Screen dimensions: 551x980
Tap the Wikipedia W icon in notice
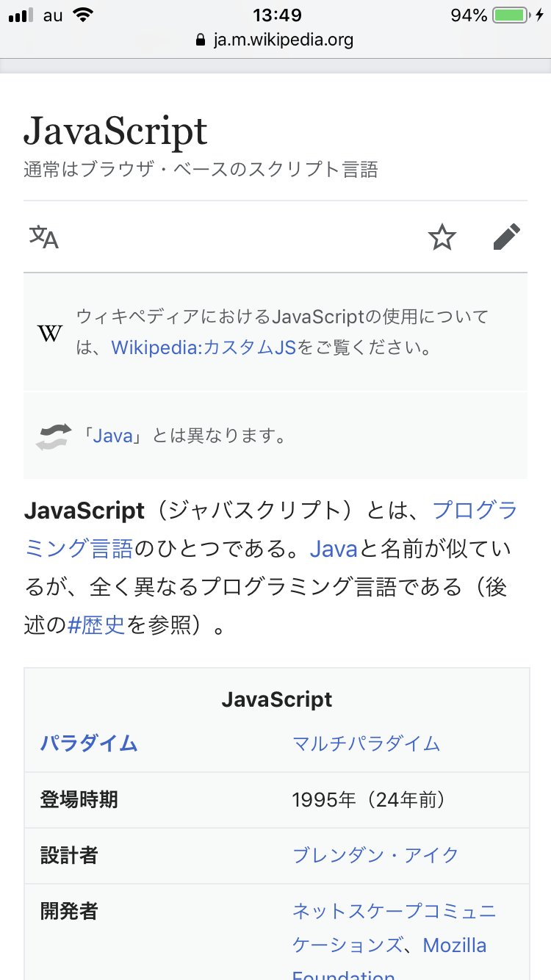pyautogui.click(x=50, y=334)
